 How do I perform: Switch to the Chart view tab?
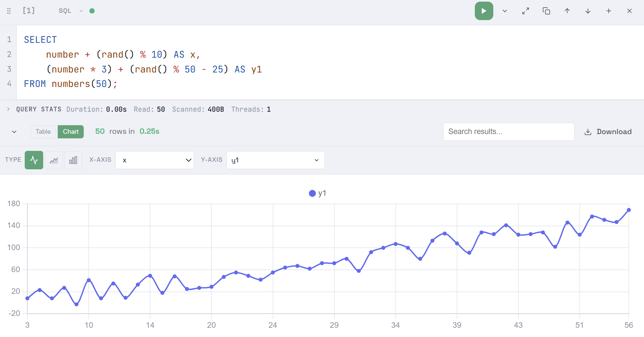(x=71, y=132)
